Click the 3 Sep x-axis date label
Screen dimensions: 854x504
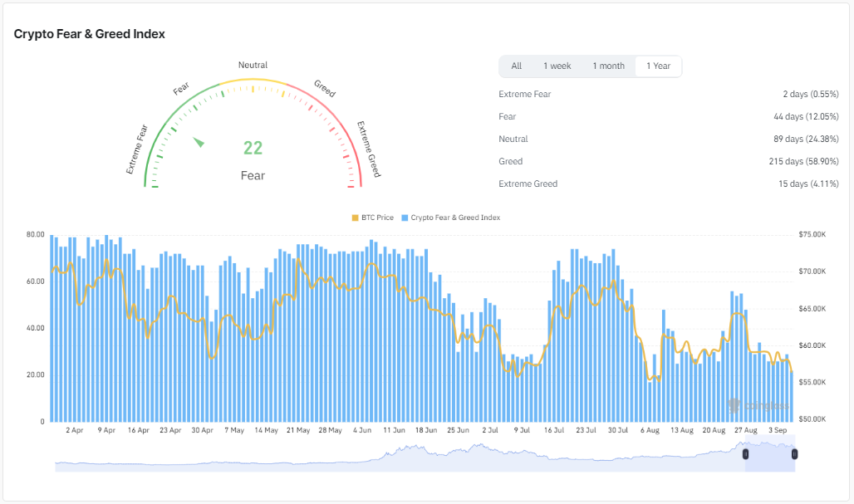tap(778, 430)
